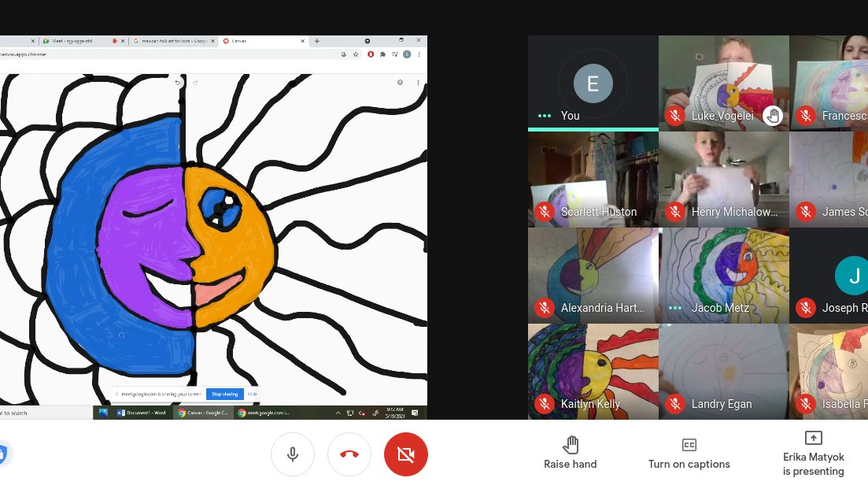
Task: Open a new tab in shared Chrome
Action: 316,41
